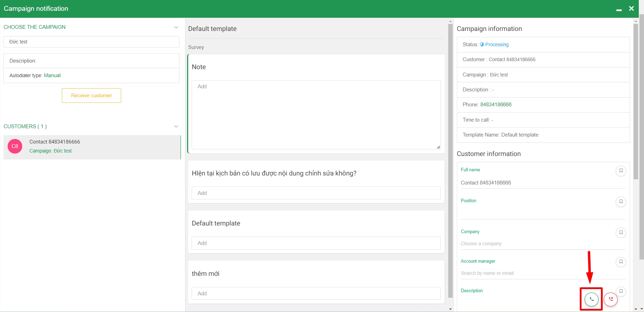This screenshot has width=644, height=312.
Task: Click the bookmark icon beside Company
Action: point(621,232)
